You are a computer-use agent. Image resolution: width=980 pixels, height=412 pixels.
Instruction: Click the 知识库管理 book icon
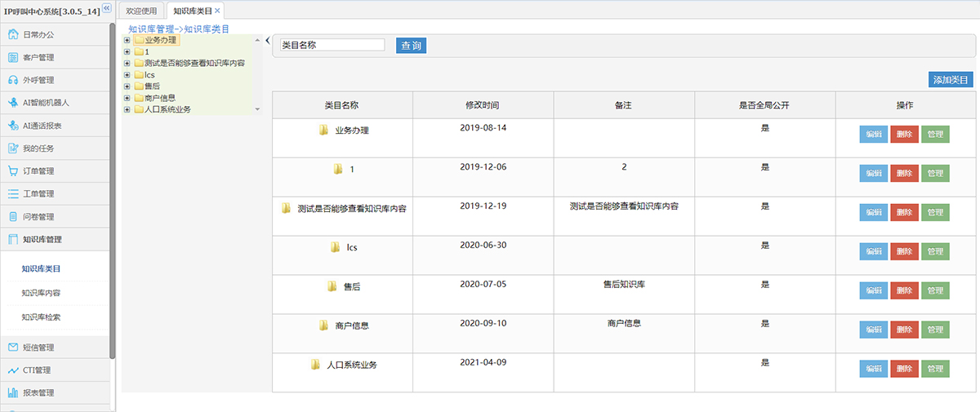(x=13, y=240)
